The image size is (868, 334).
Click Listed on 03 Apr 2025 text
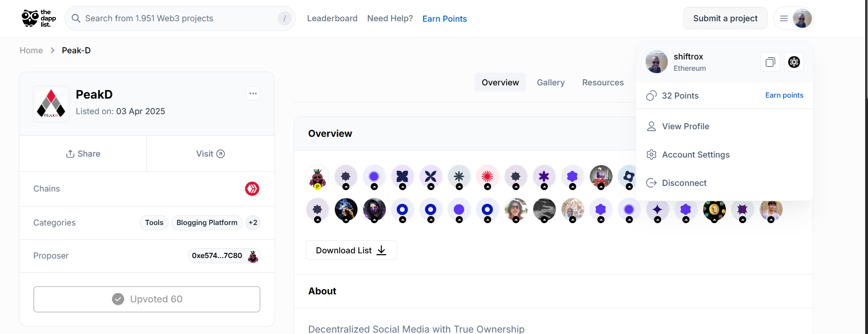[x=120, y=111]
